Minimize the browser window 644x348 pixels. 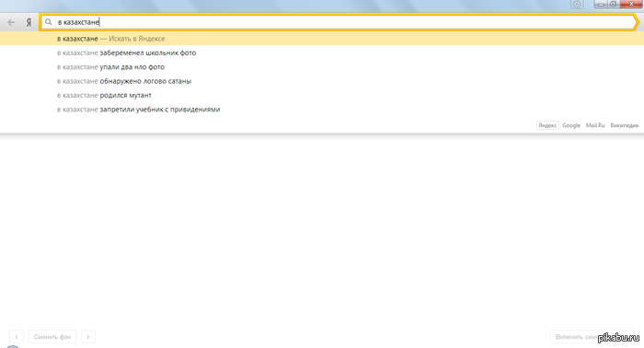pyautogui.click(x=601, y=4)
